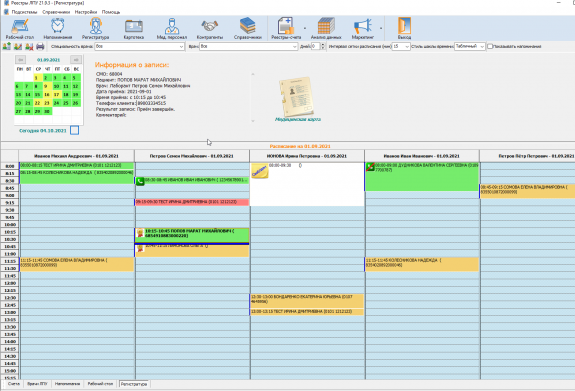575x391 pixels.
Task: Open Анализ данных icon
Action: 326,29
